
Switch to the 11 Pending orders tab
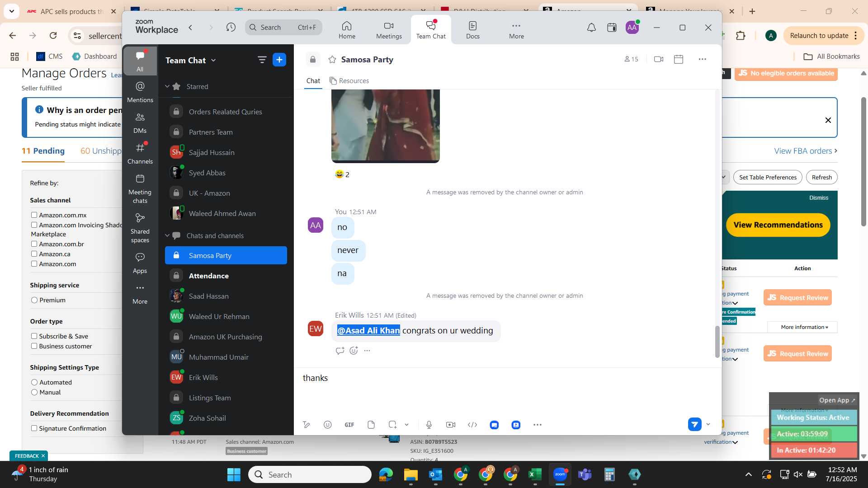tap(43, 151)
